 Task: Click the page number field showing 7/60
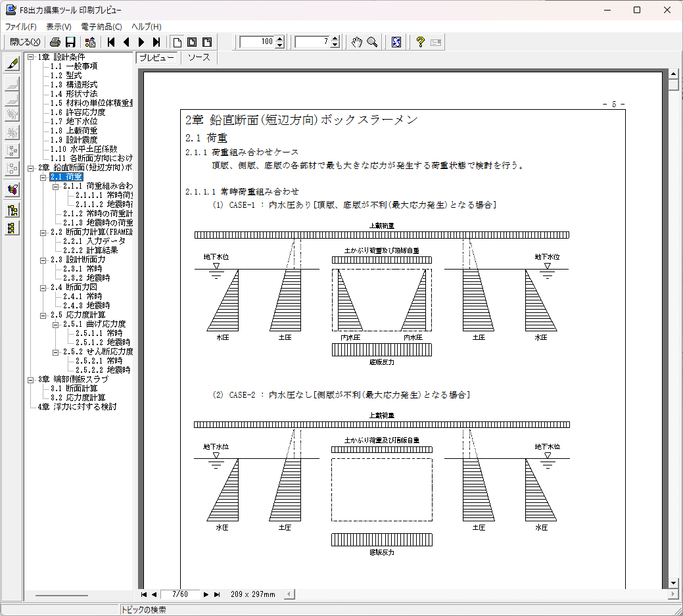[x=179, y=594]
